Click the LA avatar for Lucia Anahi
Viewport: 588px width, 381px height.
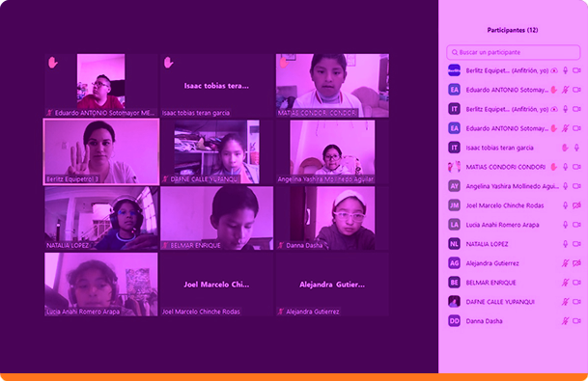(454, 225)
